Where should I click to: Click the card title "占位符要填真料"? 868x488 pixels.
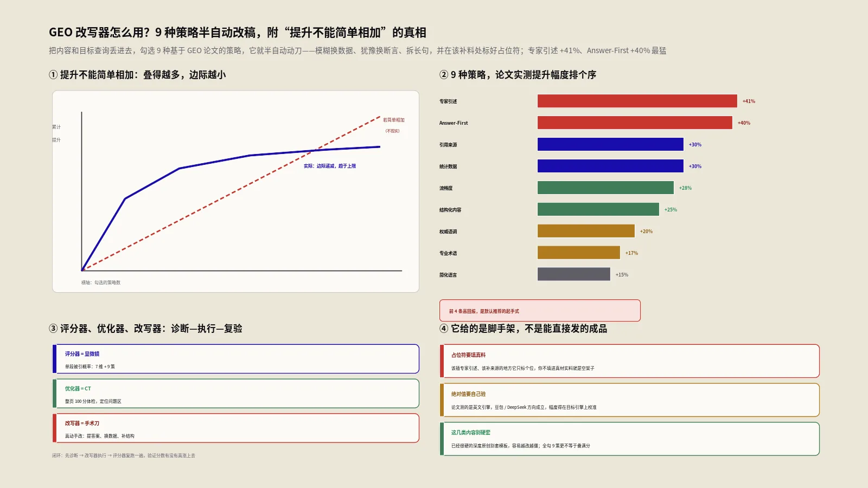pyautogui.click(x=468, y=355)
